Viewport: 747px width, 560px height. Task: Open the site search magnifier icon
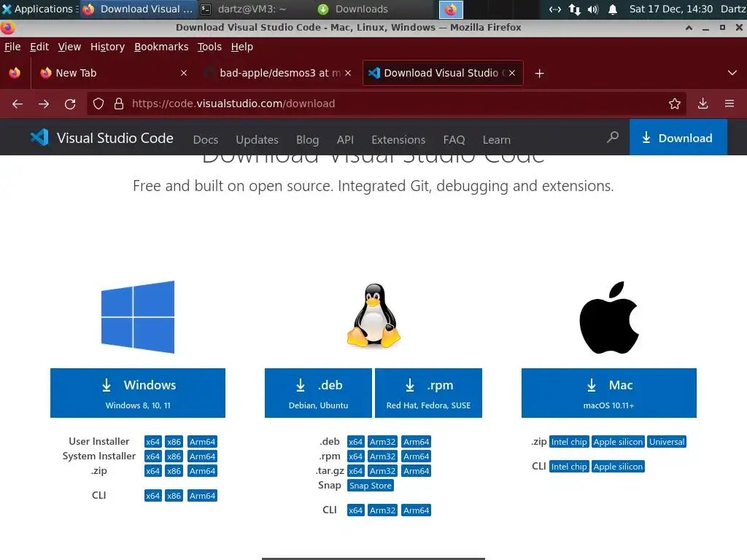click(x=613, y=138)
